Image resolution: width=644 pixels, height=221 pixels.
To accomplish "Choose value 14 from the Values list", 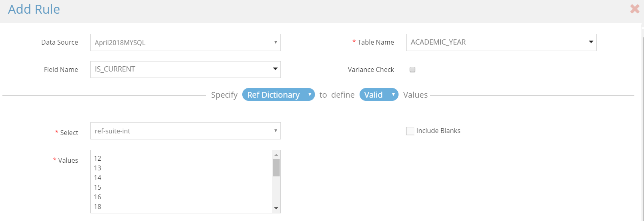I will [182, 178].
